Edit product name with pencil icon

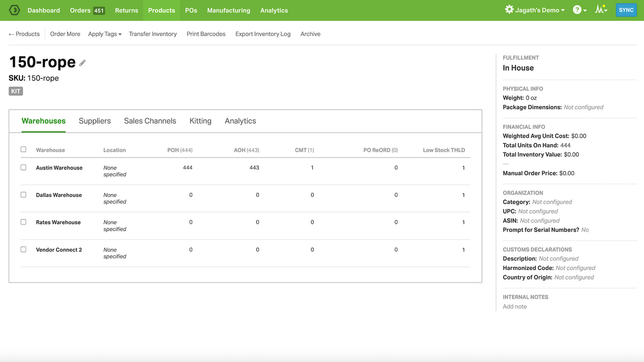tap(83, 63)
